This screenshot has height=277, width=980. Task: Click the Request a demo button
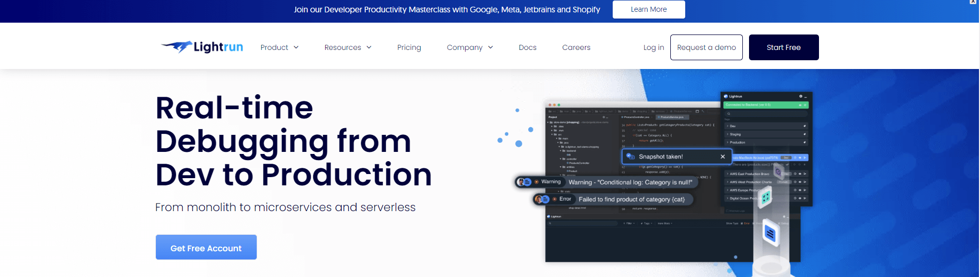tap(706, 47)
